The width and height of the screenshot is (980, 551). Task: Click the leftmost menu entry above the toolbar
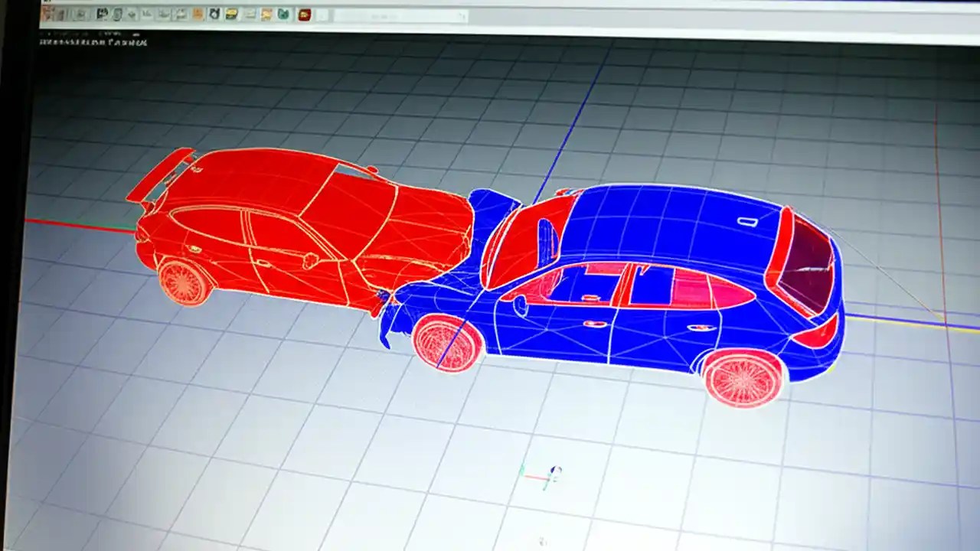(x=47, y=3)
